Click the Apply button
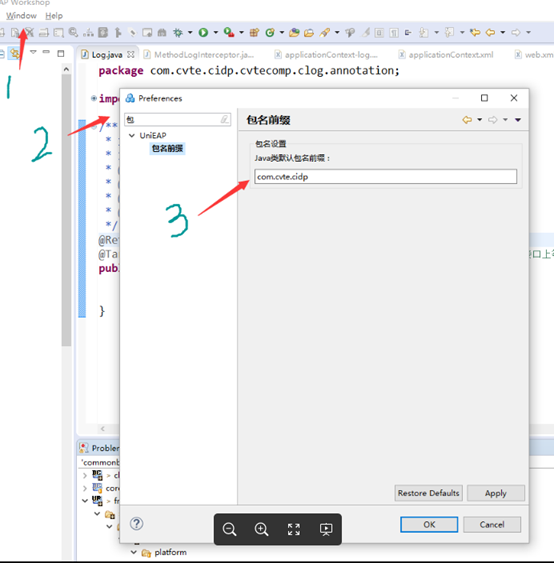The height and width of the screenshot is (563, 554). pos(495,493)
